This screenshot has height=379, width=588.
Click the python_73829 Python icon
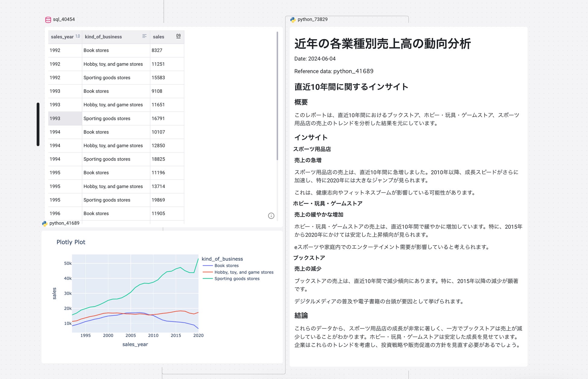(x=293, y=20)
